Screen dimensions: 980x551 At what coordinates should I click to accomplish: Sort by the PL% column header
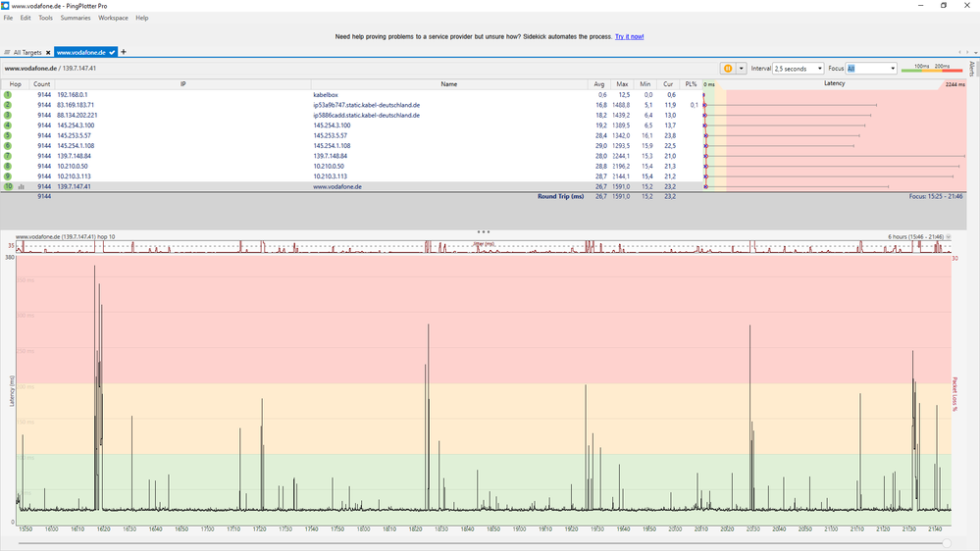[x=692, y=84]
